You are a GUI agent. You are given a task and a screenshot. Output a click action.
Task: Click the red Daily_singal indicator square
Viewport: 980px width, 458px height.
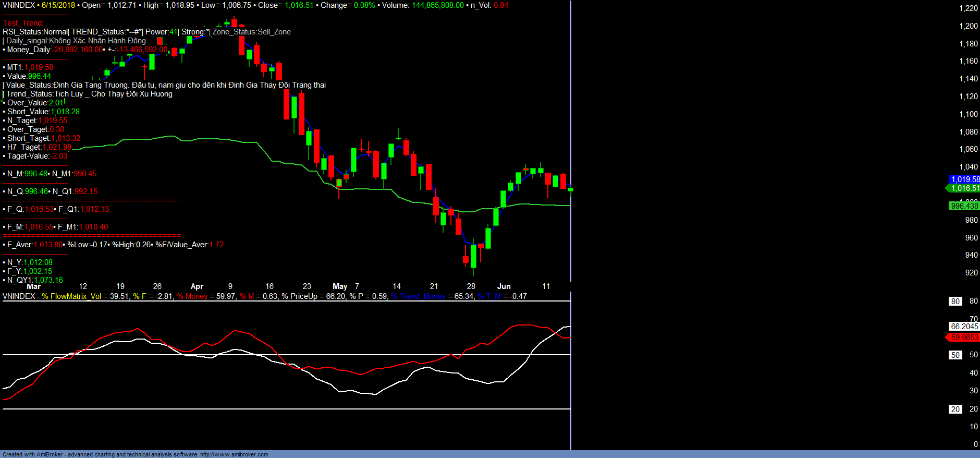tap(160, 41)
